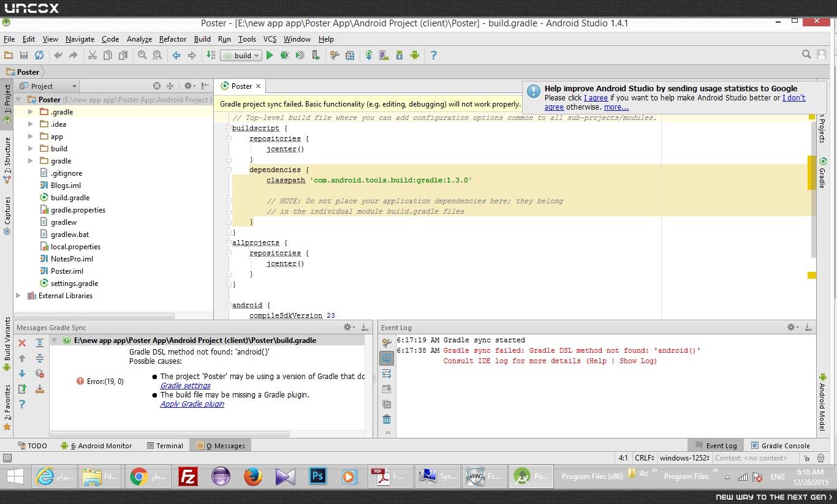Collapse the Poster root project node
The width and height of the screenshot is (837, 504).
click(18, 100)
